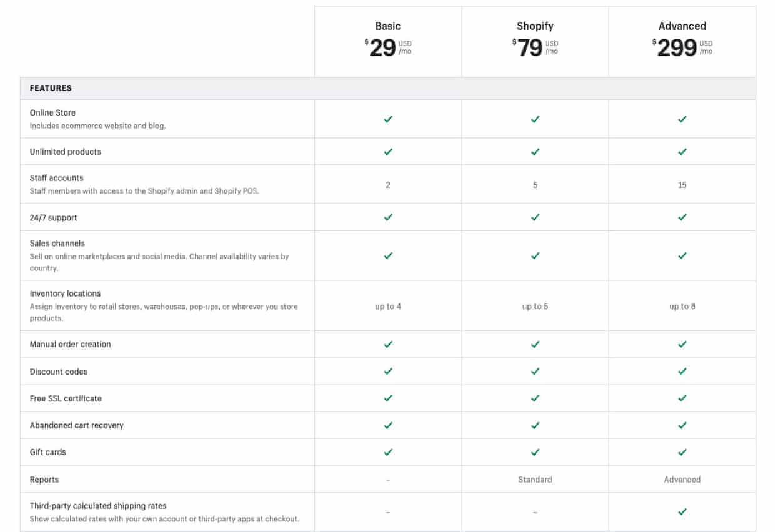Click the Standard reports value under Shopify
The height and width of the screenshot is (532, 775).
pos(535,480)
